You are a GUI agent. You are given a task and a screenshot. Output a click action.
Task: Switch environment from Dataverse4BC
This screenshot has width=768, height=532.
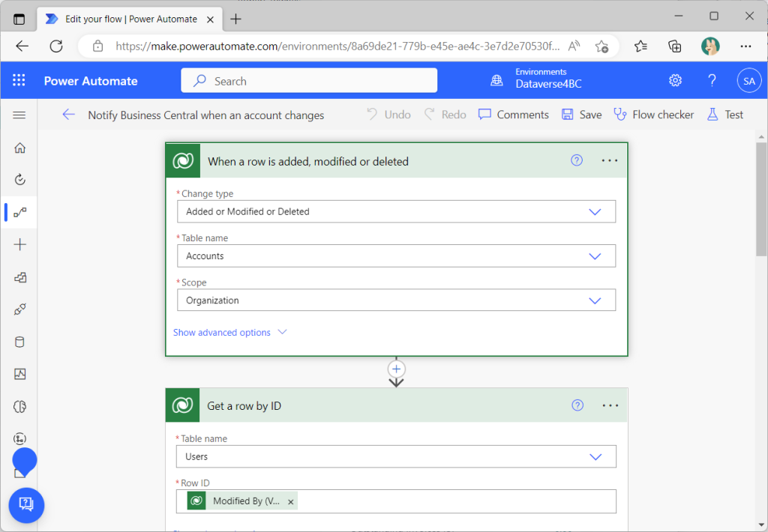point(548,79)
